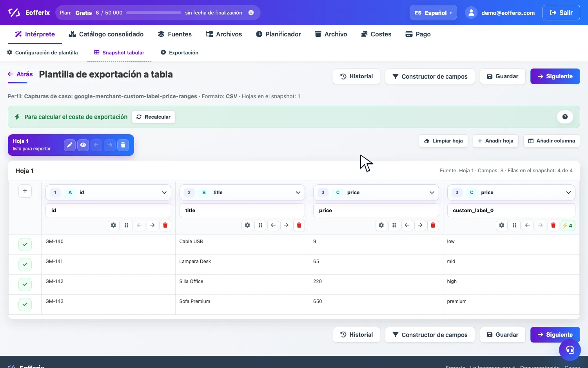This screenshot has width=588, height=368.
Task: Move Hoja 1 sheet right arrow
Action: pyautogui.click(x=110, y=145)
